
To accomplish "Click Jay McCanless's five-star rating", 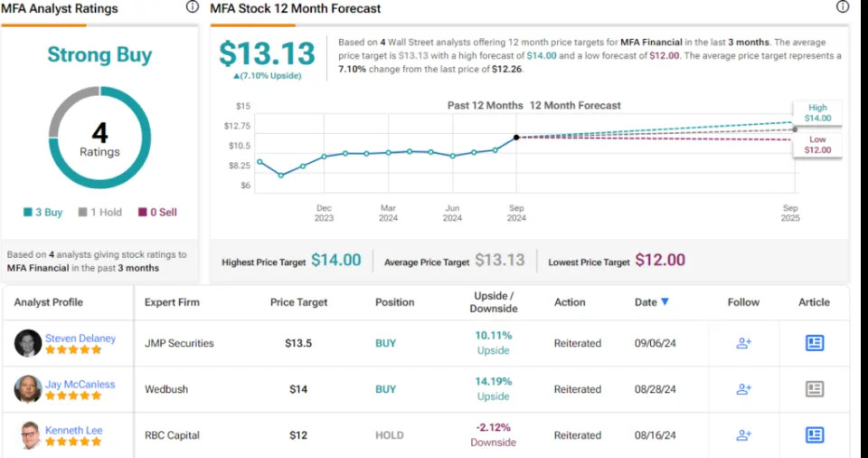I will click(73, 396).
